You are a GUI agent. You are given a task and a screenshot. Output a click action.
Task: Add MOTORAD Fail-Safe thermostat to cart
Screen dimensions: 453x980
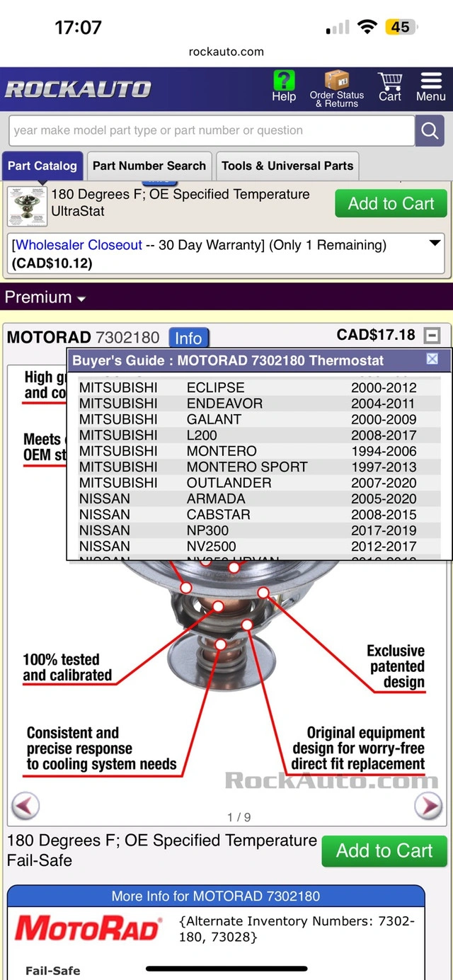point(384,850)
